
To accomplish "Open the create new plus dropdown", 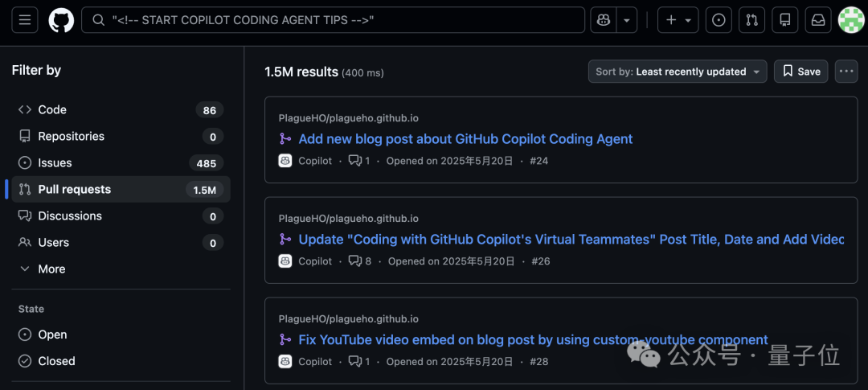I will click(678, 20).
